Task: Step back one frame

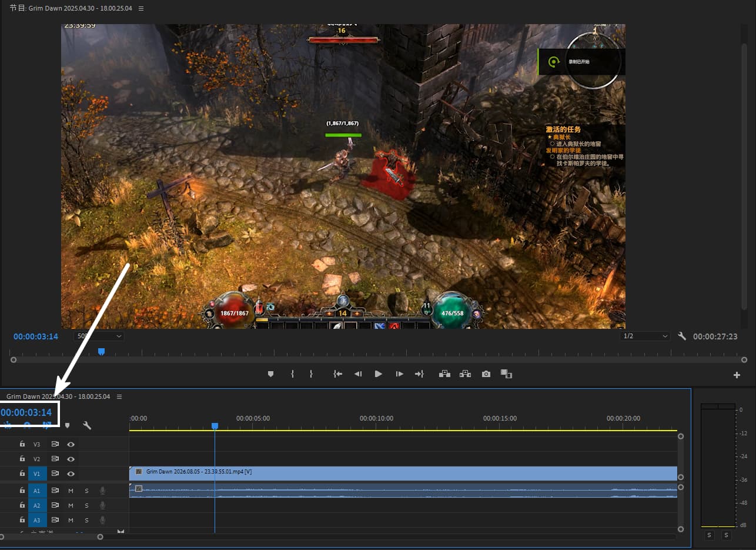Action: coord(357,374)
